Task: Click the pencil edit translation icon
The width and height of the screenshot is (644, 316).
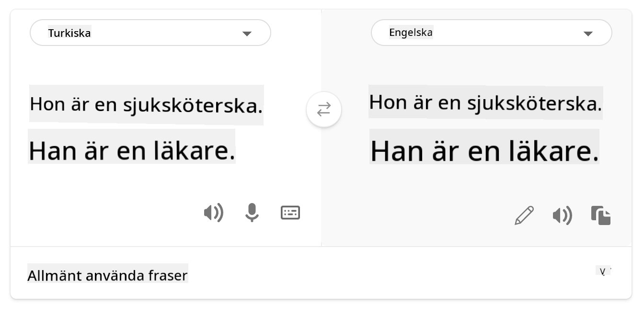Action: click(524, 215)
